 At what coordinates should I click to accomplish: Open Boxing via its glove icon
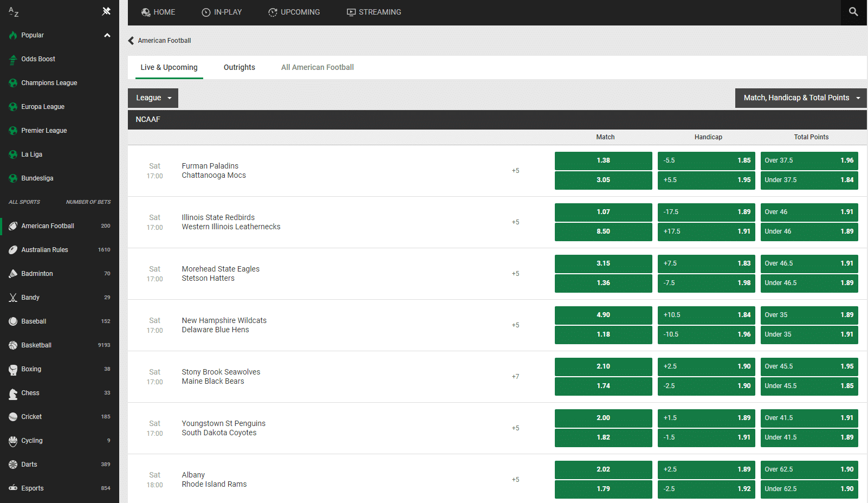13,370
